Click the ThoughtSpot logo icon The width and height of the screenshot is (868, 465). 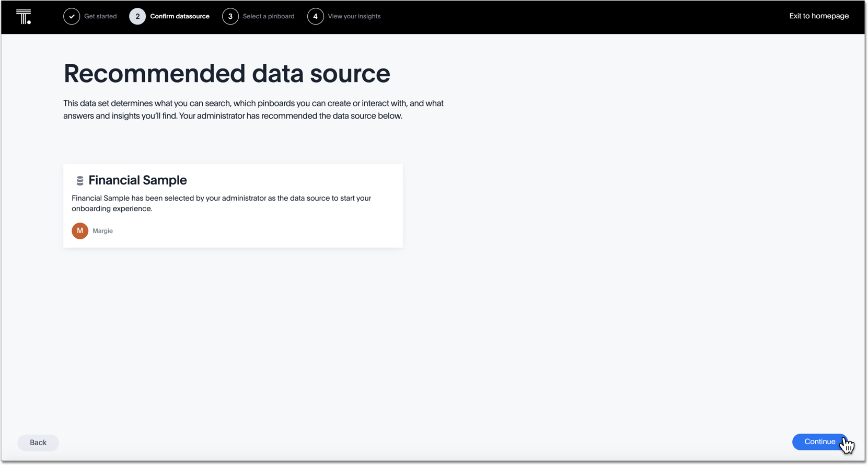tap(24, 17)
